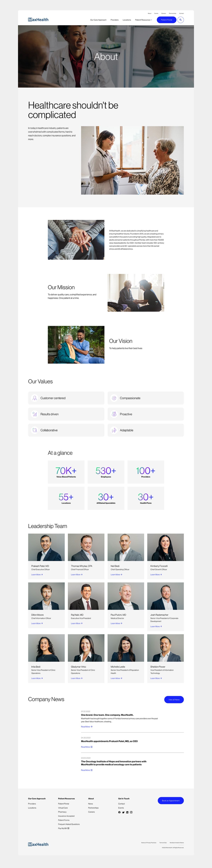
Task: Open Learn More under Prakash Patel, MD
Action: click(37, 574)
